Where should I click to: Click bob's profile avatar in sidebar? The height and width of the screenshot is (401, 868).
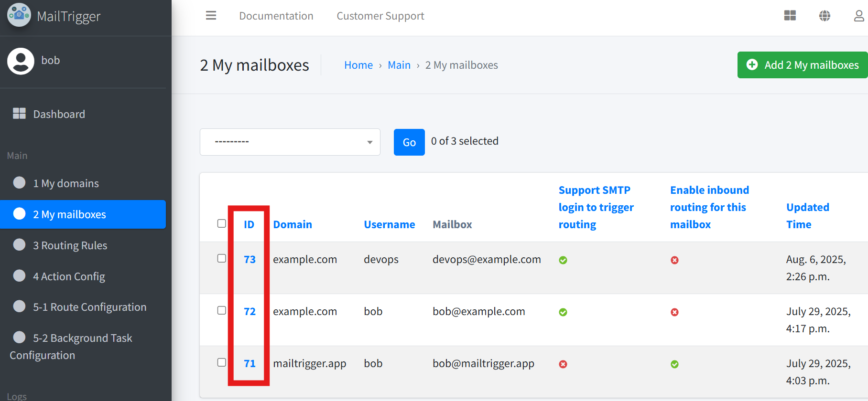[x=21, y=61]
